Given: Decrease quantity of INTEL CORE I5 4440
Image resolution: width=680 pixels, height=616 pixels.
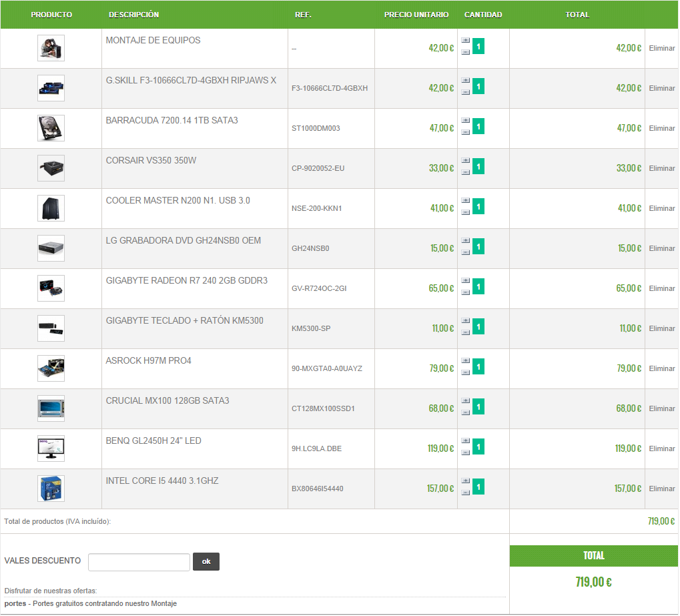Looking at the screenshot, I should pyautogui.click(x=465, y=493).
